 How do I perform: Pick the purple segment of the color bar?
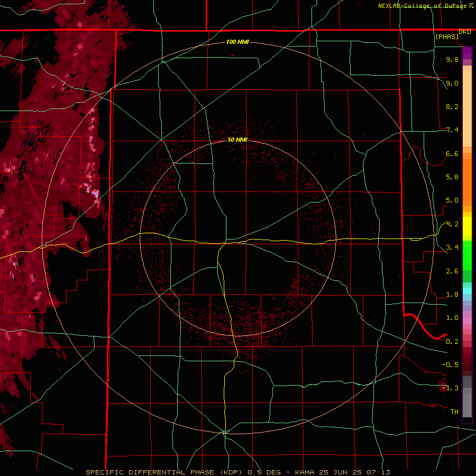point(467,53)
